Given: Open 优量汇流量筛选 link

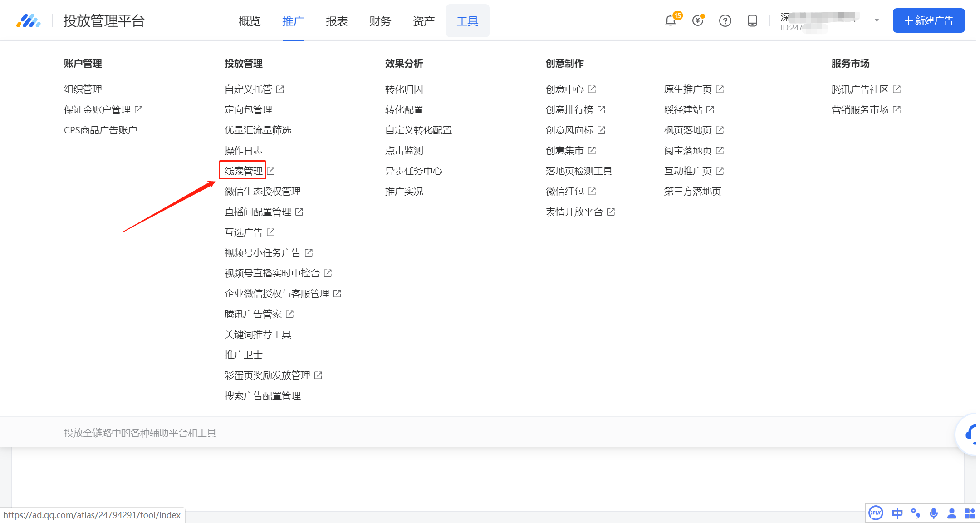Looking at the screenshot, I should (258, 130).
